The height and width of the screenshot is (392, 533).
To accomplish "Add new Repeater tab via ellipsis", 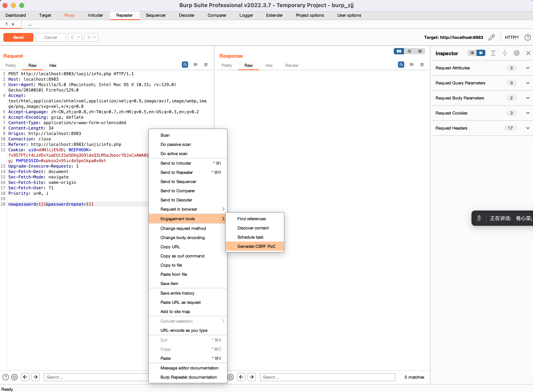I will point(30,24).
